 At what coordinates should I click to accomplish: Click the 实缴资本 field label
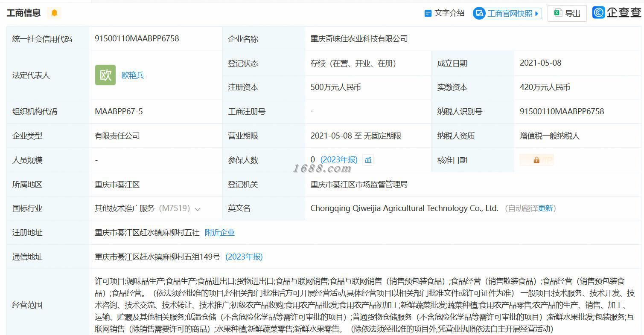point(452,87)
